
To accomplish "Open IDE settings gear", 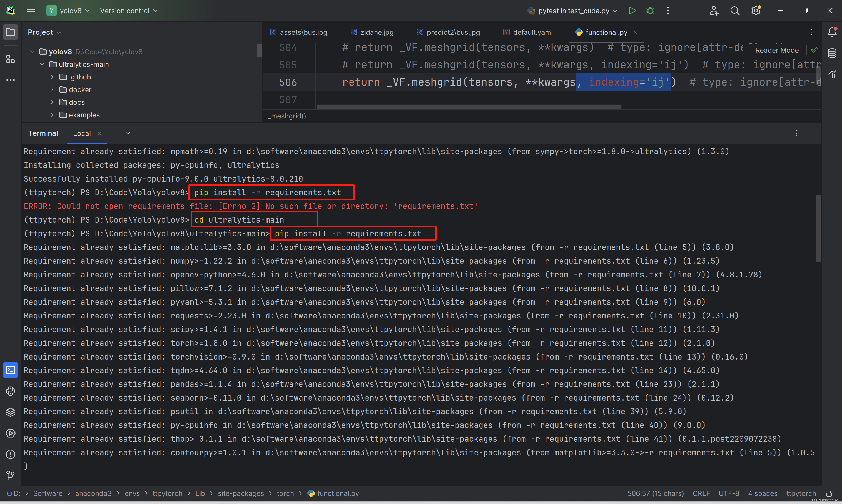I will pyautogui.click(x=756, y=11).
